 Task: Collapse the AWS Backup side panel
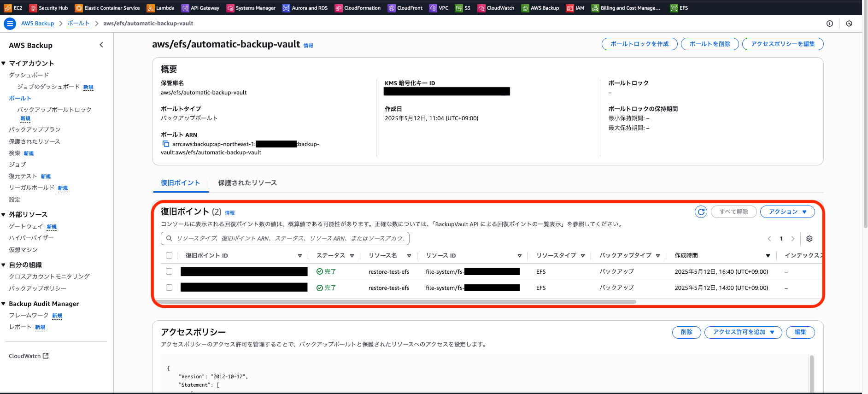tap(101, 45)
